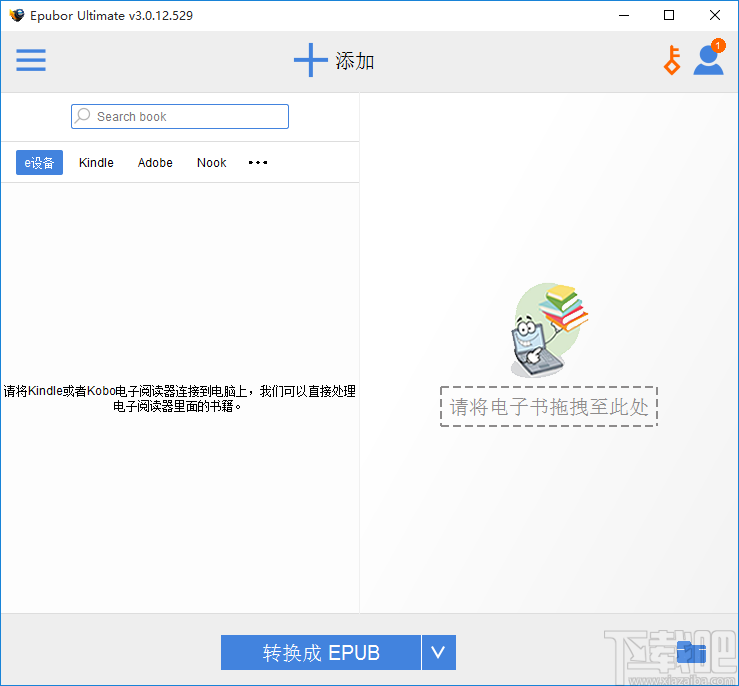
Task: Click the Epubor app logo in title bar
Action: pos(16,15)
